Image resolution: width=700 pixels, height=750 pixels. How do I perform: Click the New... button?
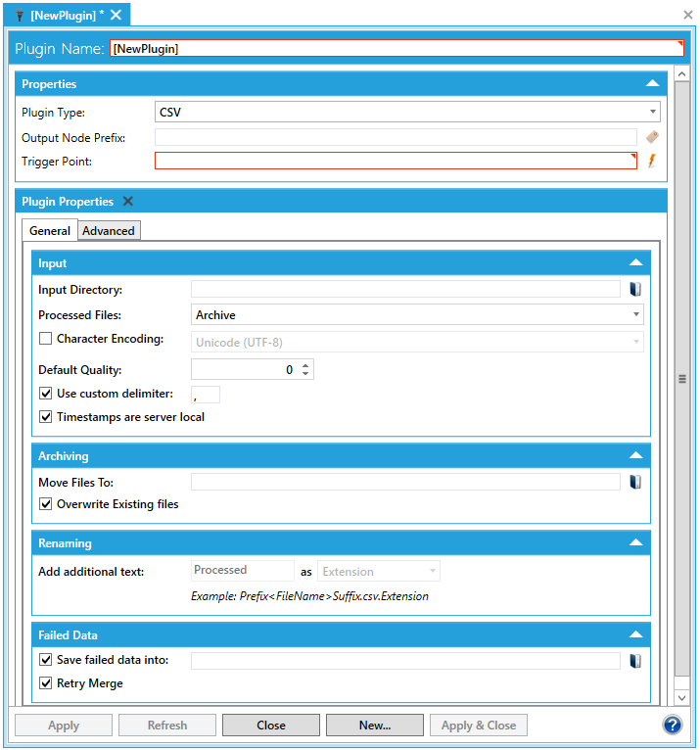[x=374, y=726]
